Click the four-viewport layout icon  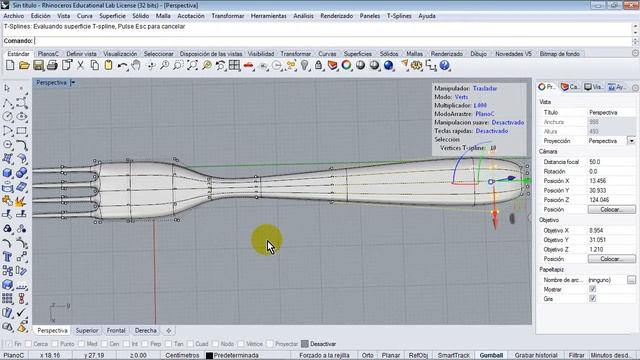tap(234, 65)
